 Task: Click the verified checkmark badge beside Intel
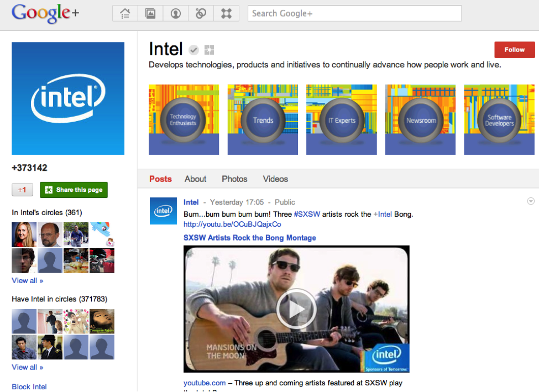(193, 50)
